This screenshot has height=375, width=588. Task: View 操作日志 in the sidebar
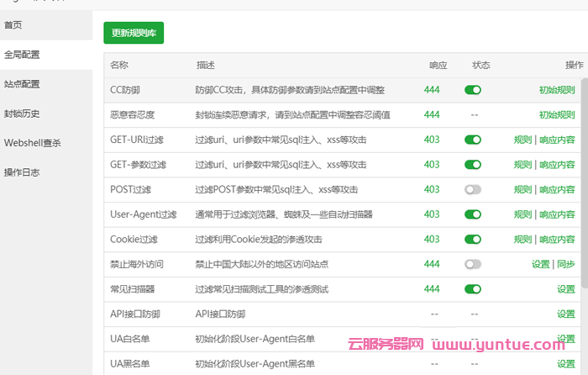click(22, 172)
